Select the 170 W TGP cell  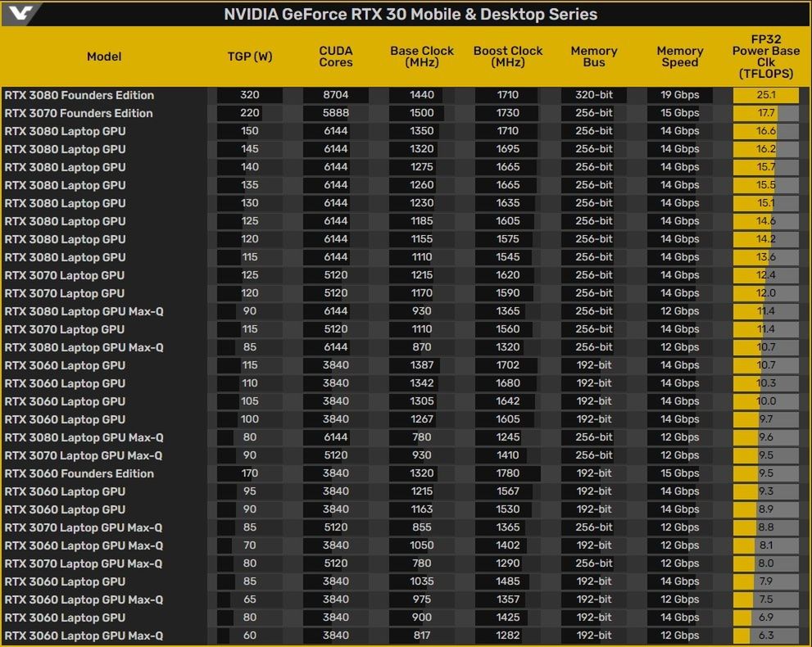pos(250,473)
